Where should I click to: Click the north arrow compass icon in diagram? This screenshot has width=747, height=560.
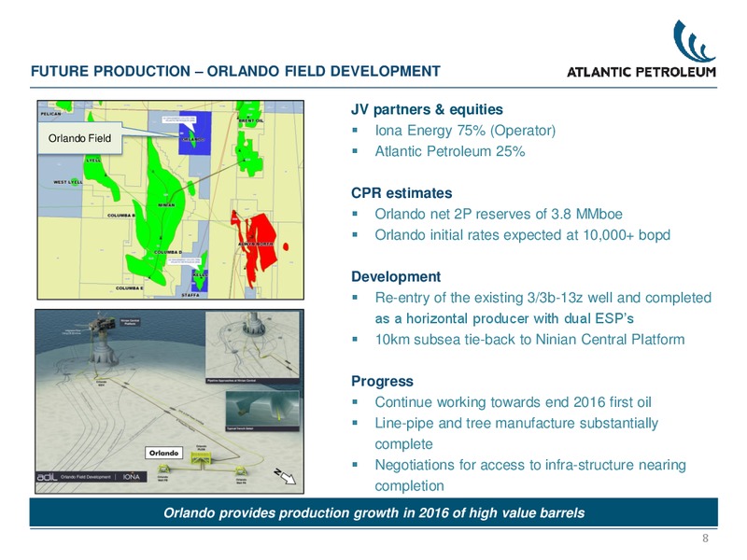coord(285,476)
